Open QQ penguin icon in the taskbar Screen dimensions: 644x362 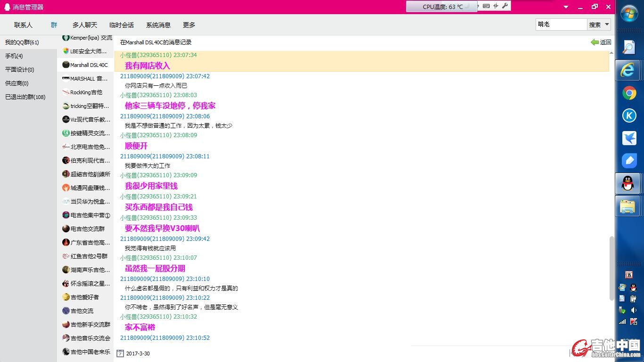point(628,183)
